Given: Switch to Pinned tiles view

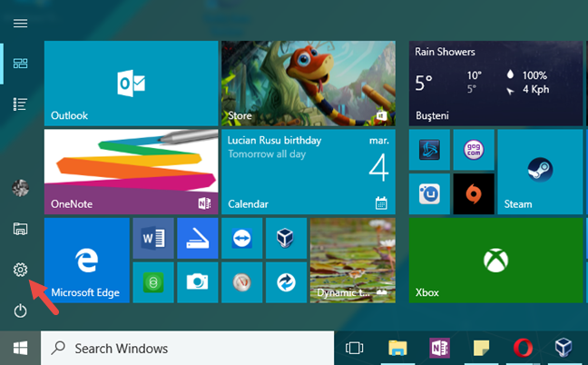Looking at the screenshot, I should coord(20,64).
